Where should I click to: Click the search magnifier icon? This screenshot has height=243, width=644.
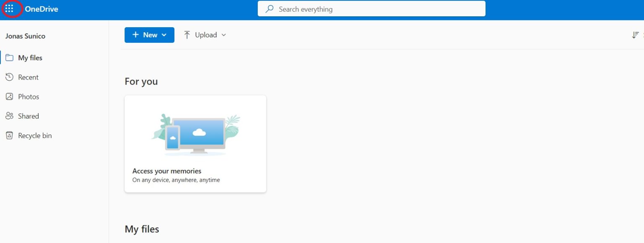point(269,8)
